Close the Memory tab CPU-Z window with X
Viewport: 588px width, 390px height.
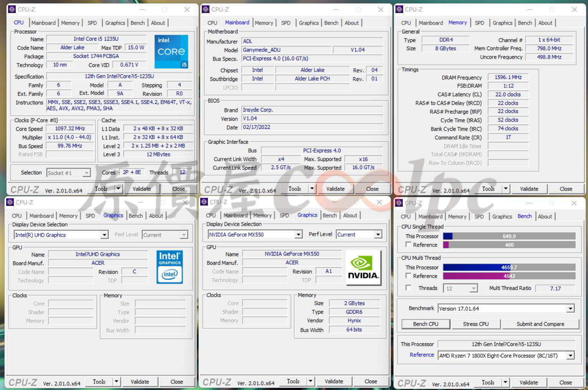(x=574, y=10)
